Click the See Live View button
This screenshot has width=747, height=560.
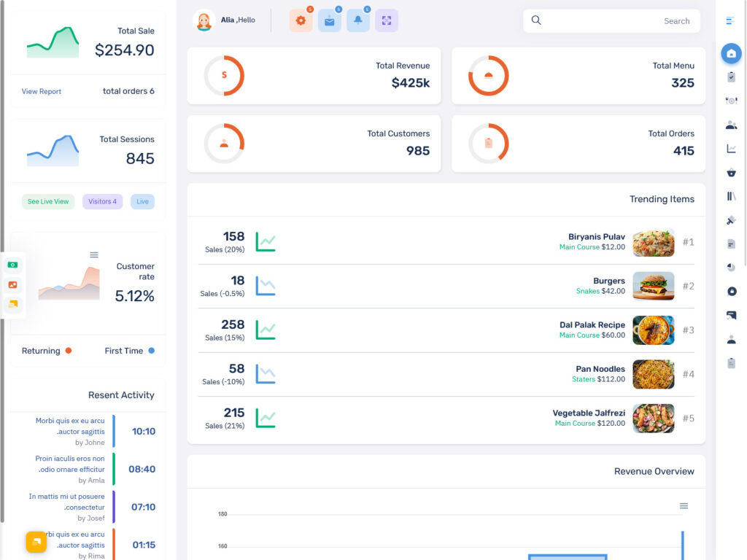pos(48,201)
